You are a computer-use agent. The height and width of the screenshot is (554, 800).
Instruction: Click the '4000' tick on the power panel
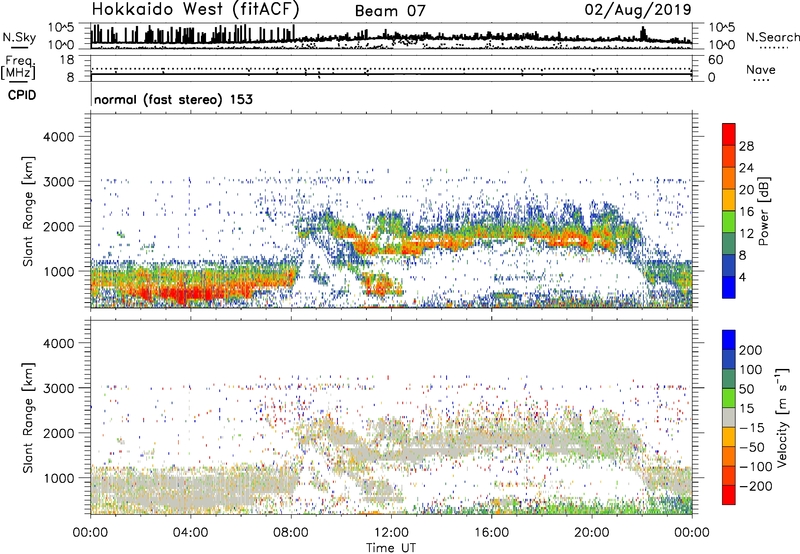pyautogui.click(x=58, y=137)
